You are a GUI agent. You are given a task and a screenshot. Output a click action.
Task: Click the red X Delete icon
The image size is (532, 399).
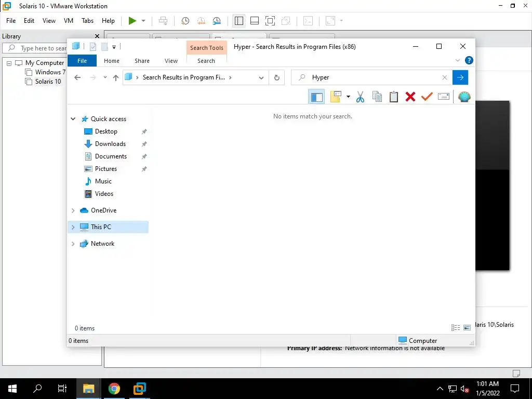click(x=410, y=97)
